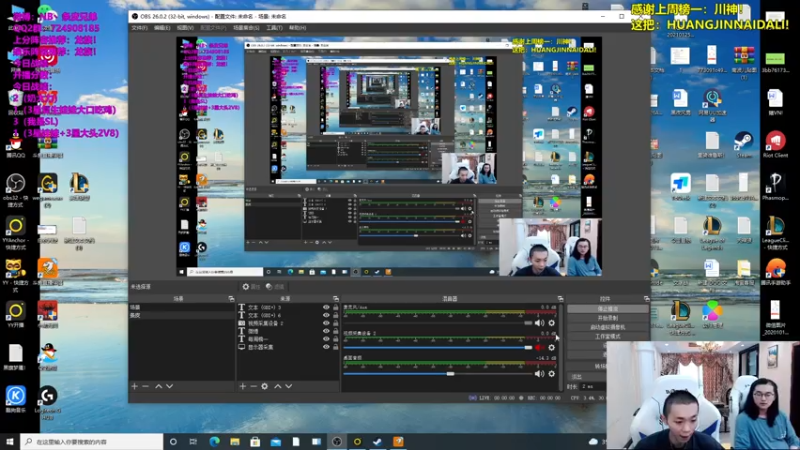
Task: Move source down with arrow icon
Action: [288, 386]
